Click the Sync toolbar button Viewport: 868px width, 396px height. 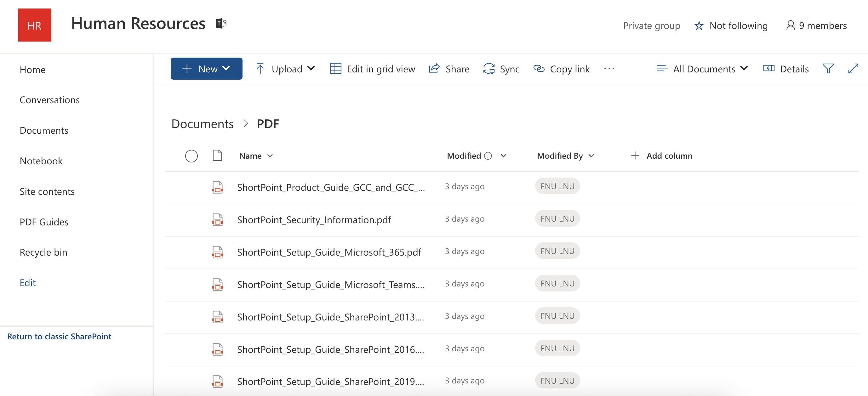point(501,69)
